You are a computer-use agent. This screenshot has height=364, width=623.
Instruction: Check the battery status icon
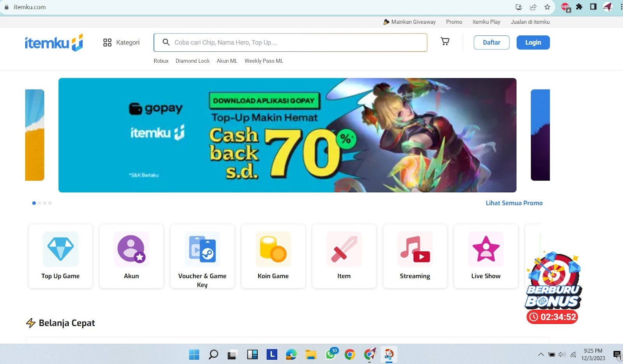coord(551,354)
